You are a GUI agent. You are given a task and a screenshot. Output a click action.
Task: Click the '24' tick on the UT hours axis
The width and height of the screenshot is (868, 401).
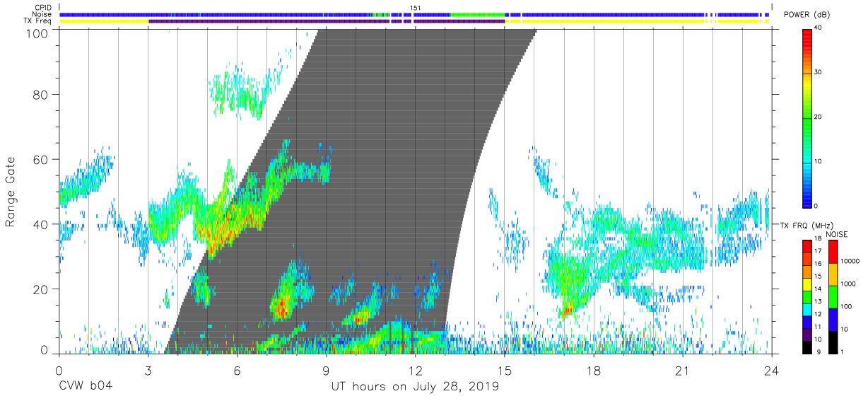[772, 371]
